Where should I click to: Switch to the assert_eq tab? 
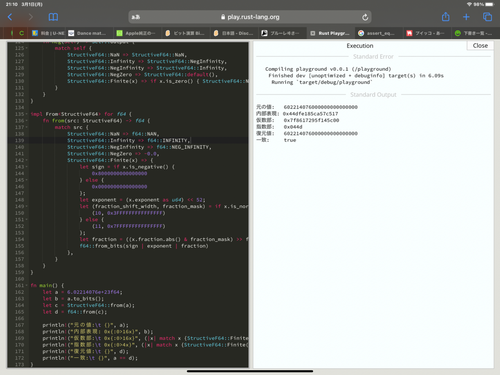[377, 33]
